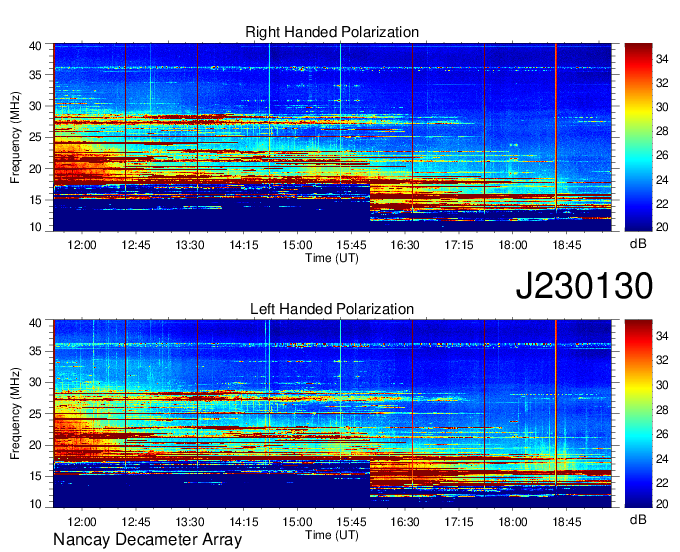Click the '34' label on the top colorbar

(662, 59)
